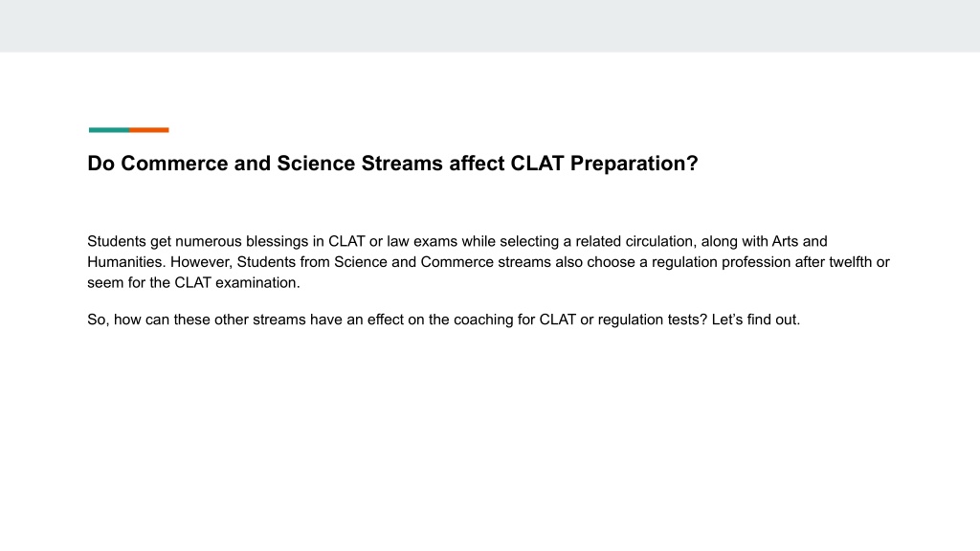Click 'Arts and' at the first line's end
Screen dimensions: 980x551
point(799,241)
